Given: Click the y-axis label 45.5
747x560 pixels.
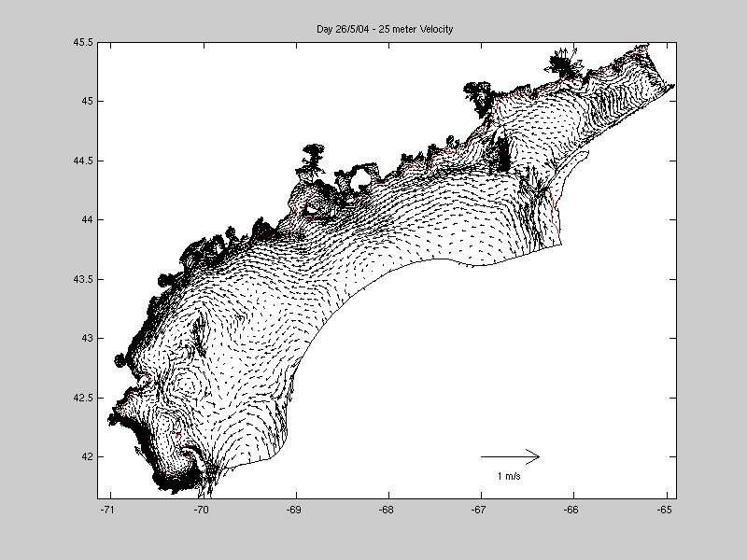Looking at the screenshot, I should coord(83,42).
